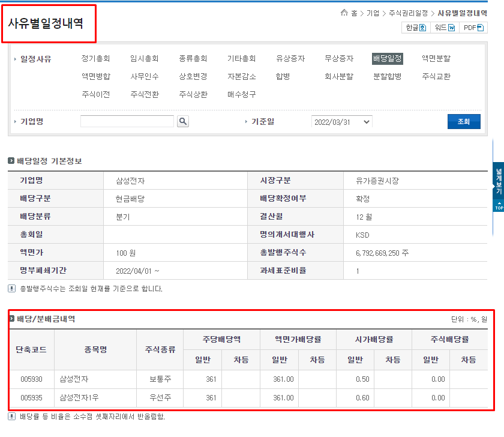
Task: Click 주당배당액 column header
Action: pyautogui.click(x=221, y=340)
